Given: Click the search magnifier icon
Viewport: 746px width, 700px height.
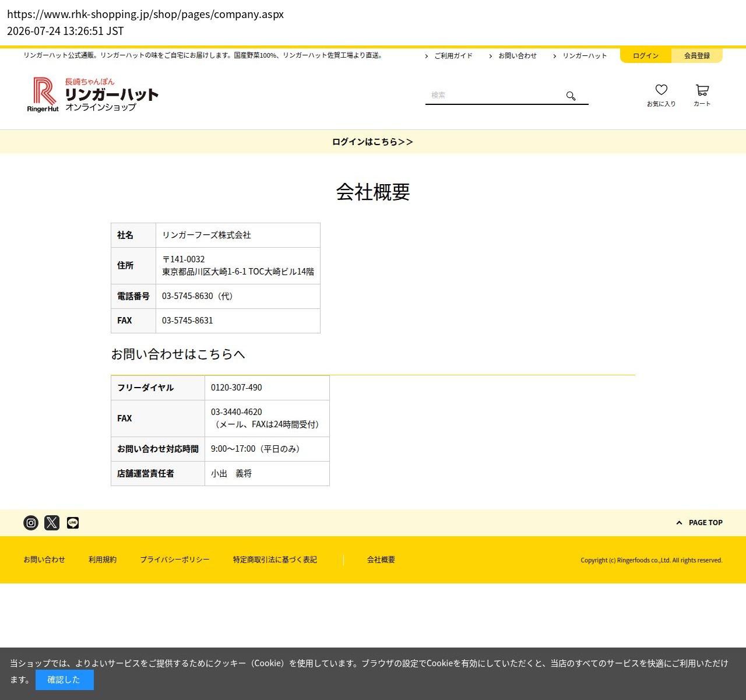Looking at the screenshot, I should click(571, 96).
